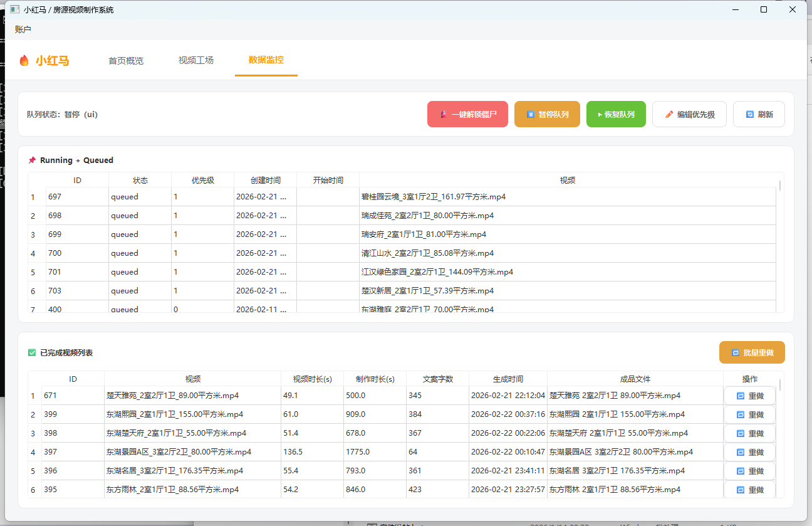Click 重做 for 东湖景园A区 row
This screenshot has width=812, height=526.
pos(749,453)
